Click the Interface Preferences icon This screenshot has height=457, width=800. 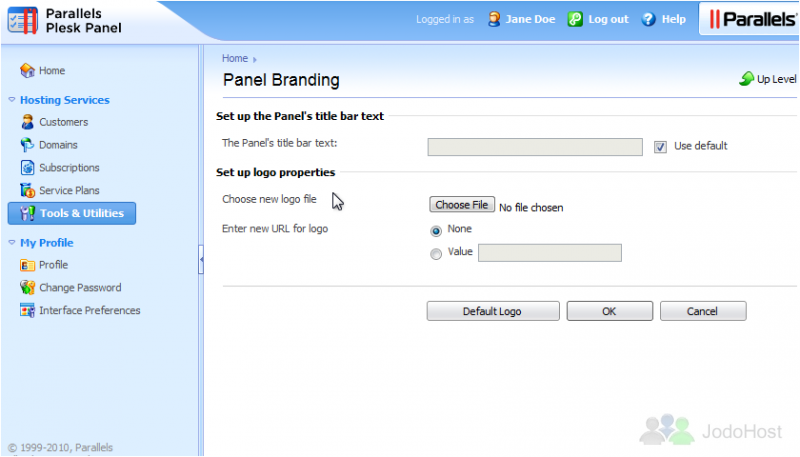pos(28,310)
